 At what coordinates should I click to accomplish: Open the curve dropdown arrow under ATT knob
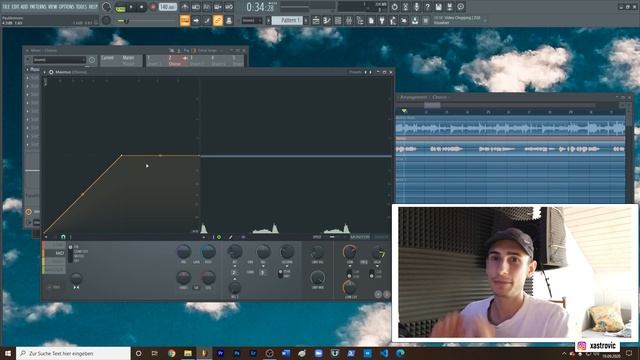(234, 266)
